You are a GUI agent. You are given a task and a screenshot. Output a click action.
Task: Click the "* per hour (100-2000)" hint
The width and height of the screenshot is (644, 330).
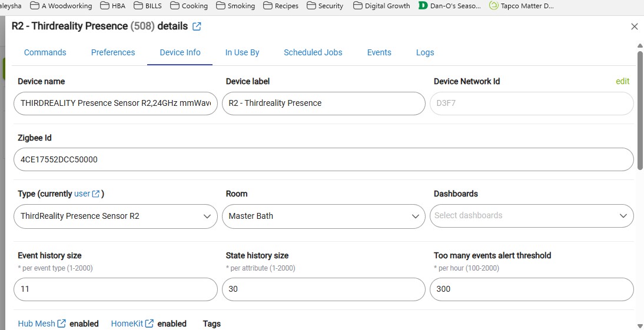tap(466, 268)
